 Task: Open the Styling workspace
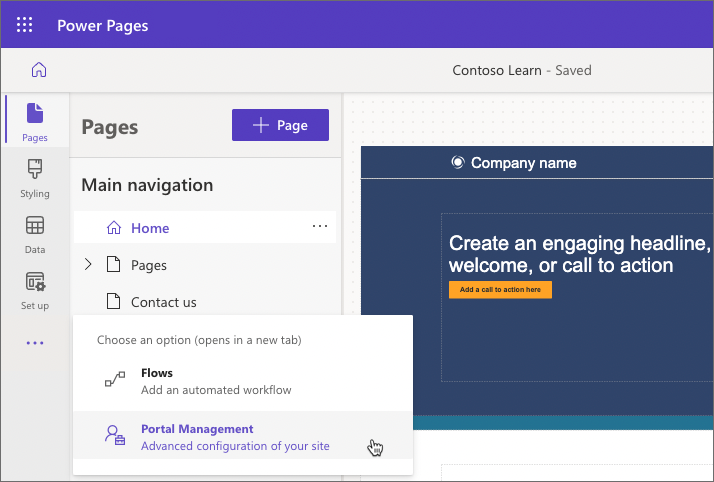pos(35,178)
